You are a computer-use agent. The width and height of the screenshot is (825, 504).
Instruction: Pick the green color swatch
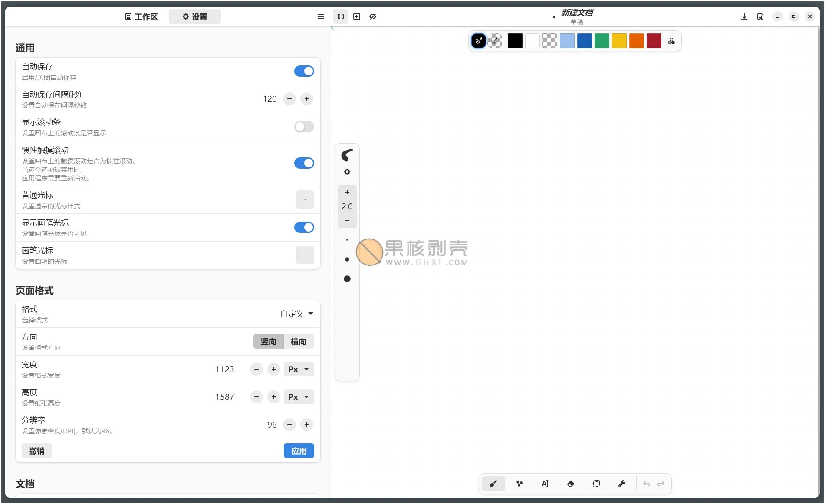[601, 41]
